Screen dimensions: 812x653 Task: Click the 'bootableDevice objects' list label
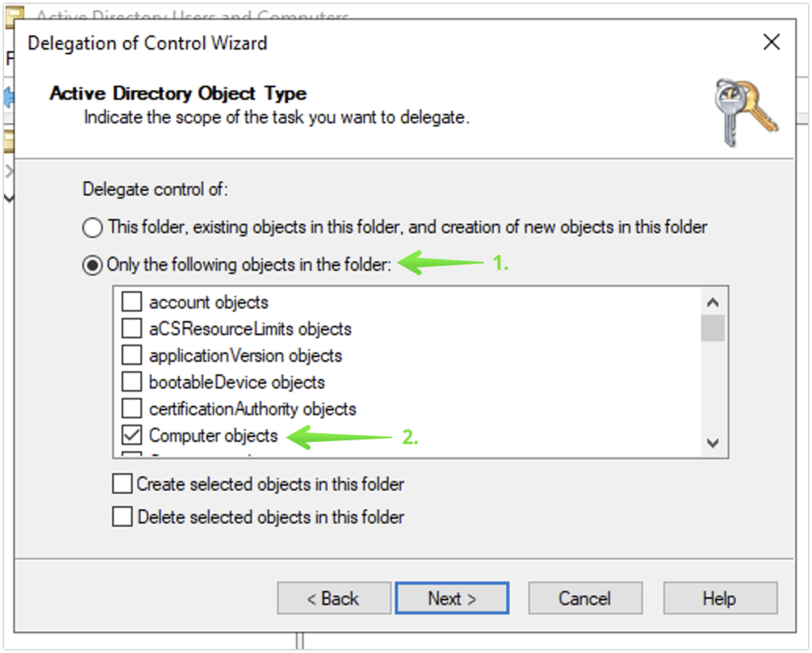point(237,382)
